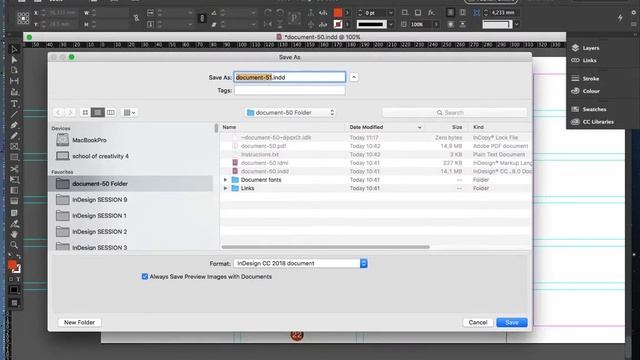Select the Selection tool (black arrow outline)
640x360 pixels.
pos(14,49)
